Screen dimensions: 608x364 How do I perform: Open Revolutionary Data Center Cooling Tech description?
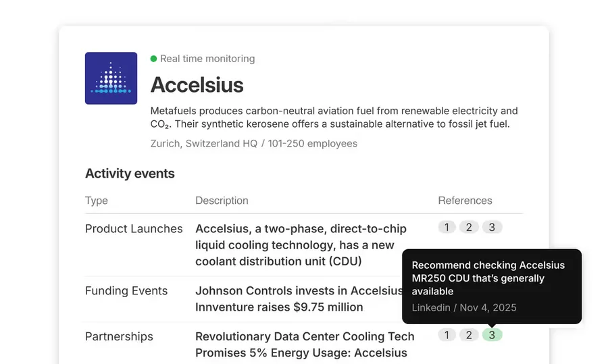pos(305,344)
